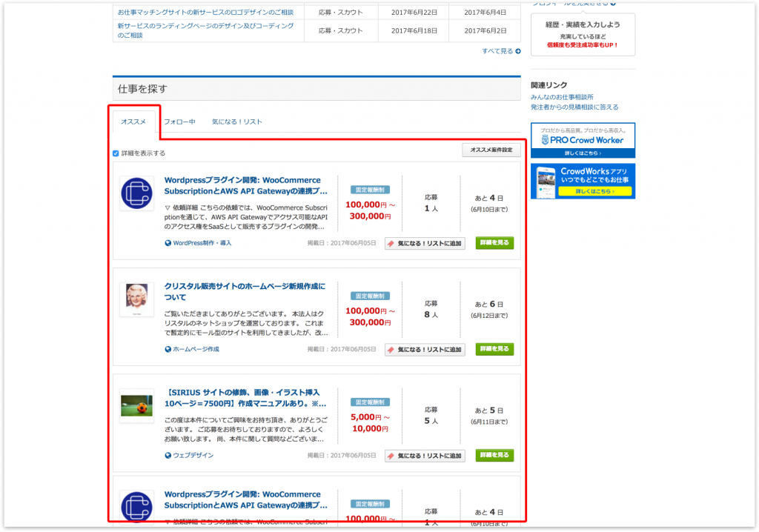
Task: Add the WordPress plugin job to 気になる list
Action: tap(425, 243)
